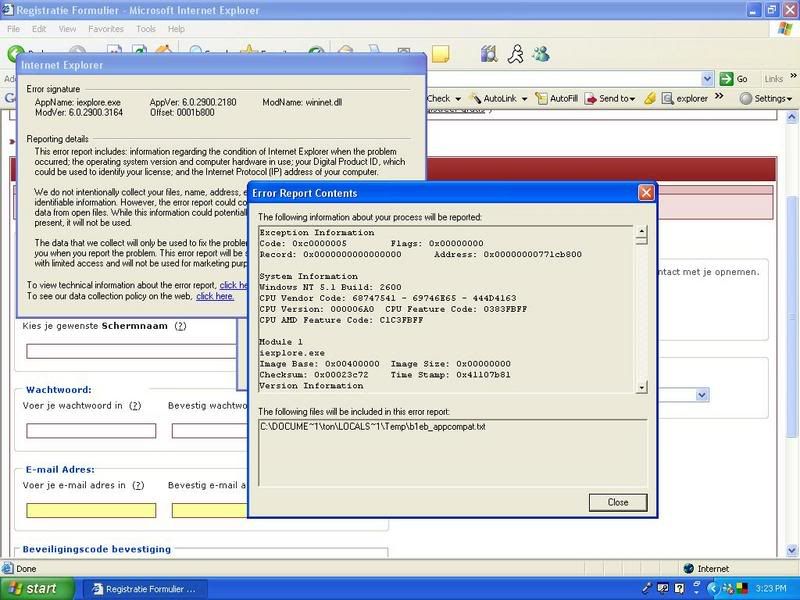
Task: Click the help question mark in language bar
Action: 679,588
